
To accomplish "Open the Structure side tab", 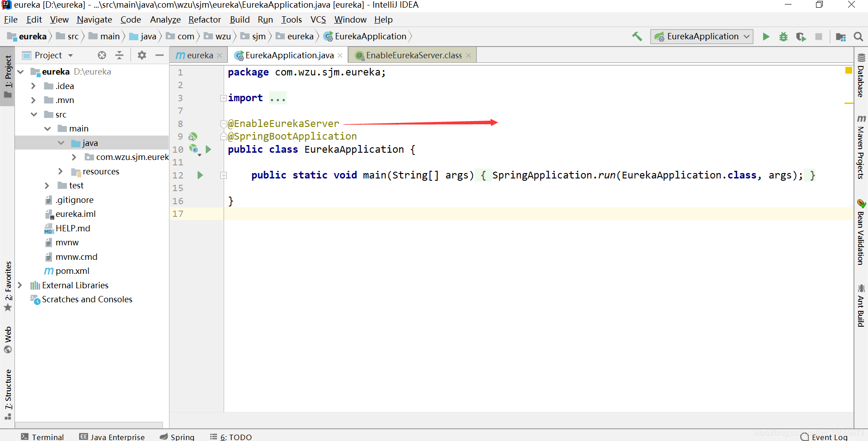I will click(x=8, y=394).
